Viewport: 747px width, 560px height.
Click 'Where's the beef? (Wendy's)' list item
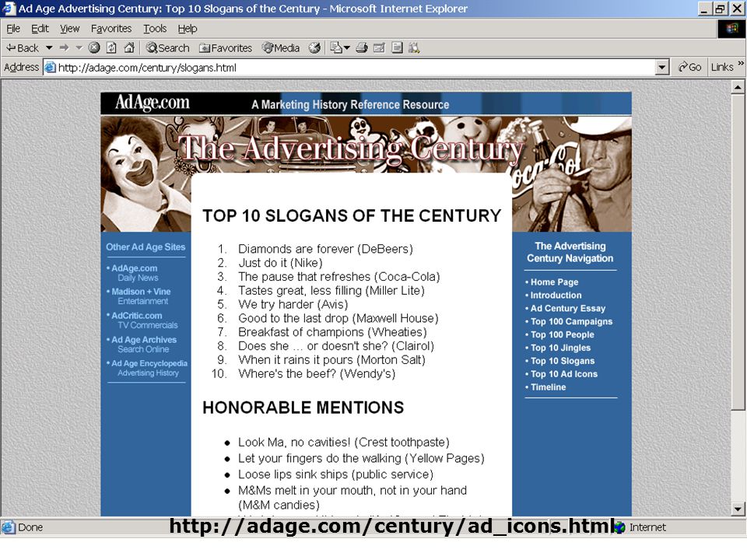(317, 374)
